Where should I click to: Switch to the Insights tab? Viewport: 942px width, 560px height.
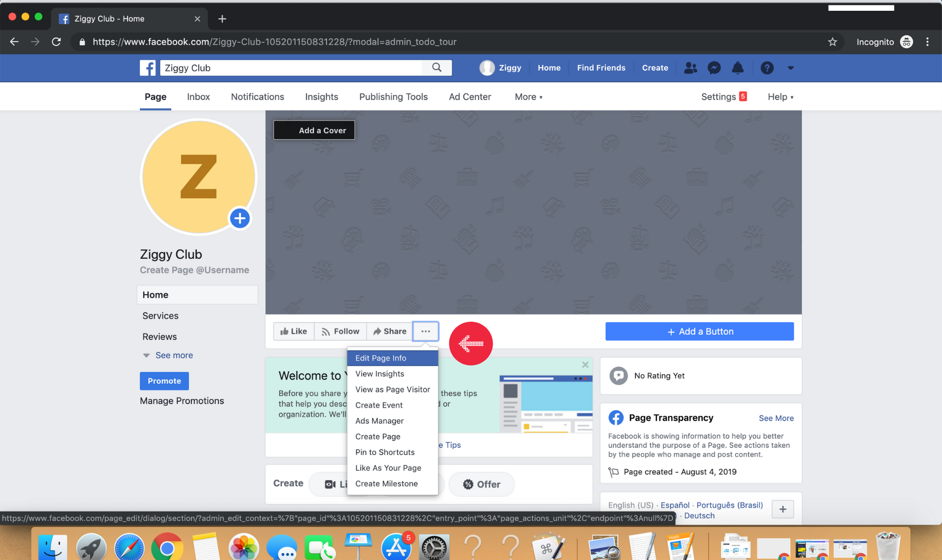(320, 97)
